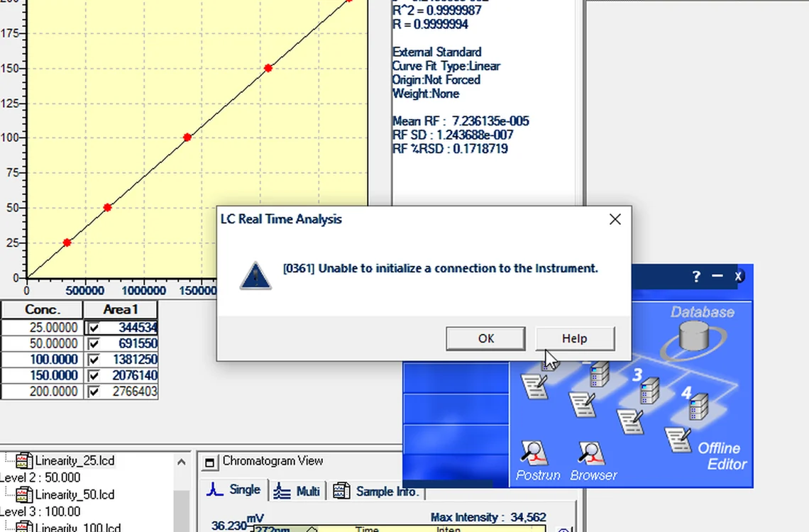This screenshot has height=532, width=809.
Task: Click the 'RF %RSD : 0.1718719' line
Action: point(450,149)
